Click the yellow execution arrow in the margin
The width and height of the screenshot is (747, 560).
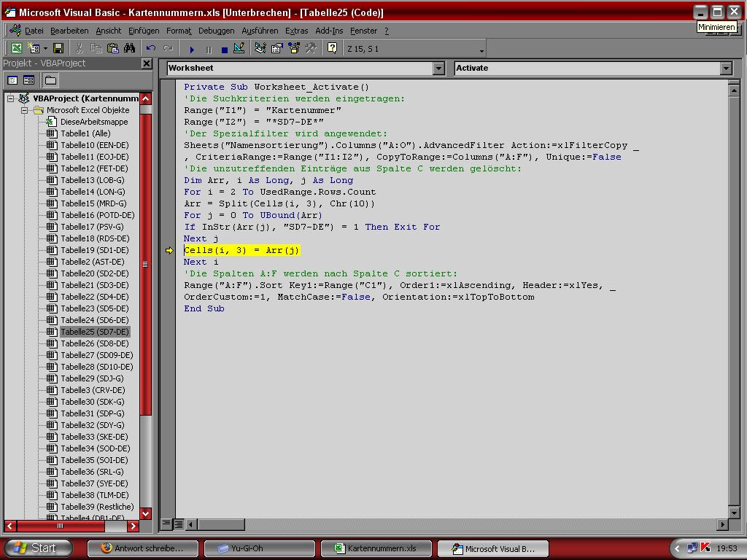coord(169,251)
